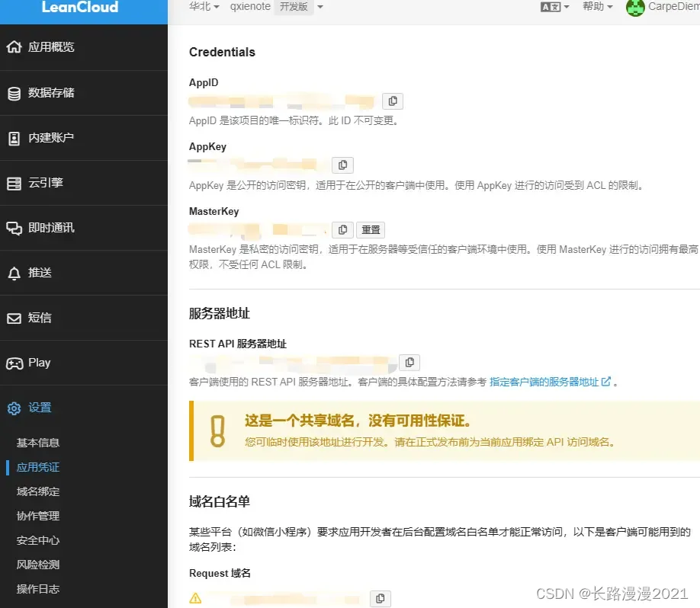Copy the MasterKey value

(x=342, y=230)
